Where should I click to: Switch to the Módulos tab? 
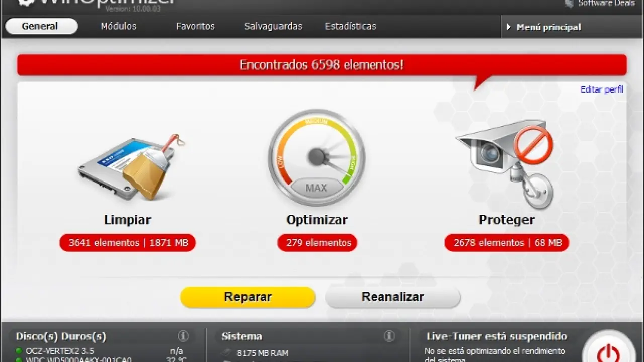coord(118,27)
